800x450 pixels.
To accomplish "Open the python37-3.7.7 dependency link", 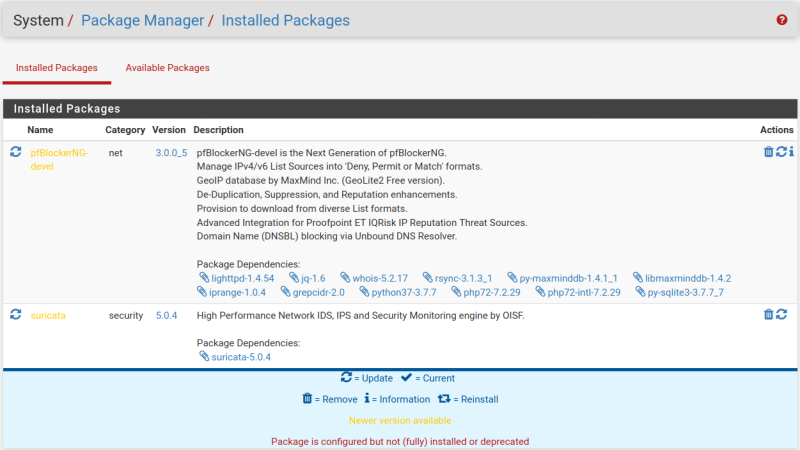I will tap(404, 292).
